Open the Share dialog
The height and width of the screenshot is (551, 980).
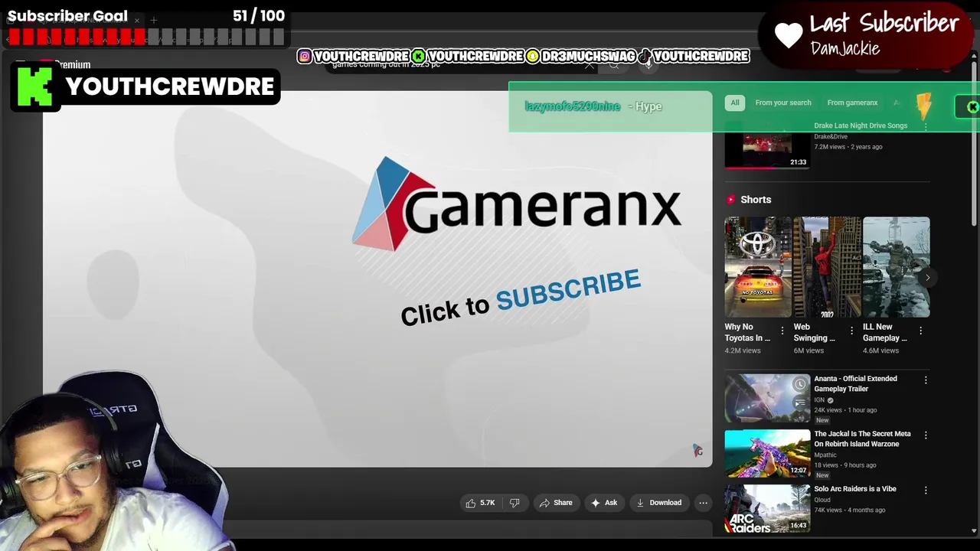[556, 503]
